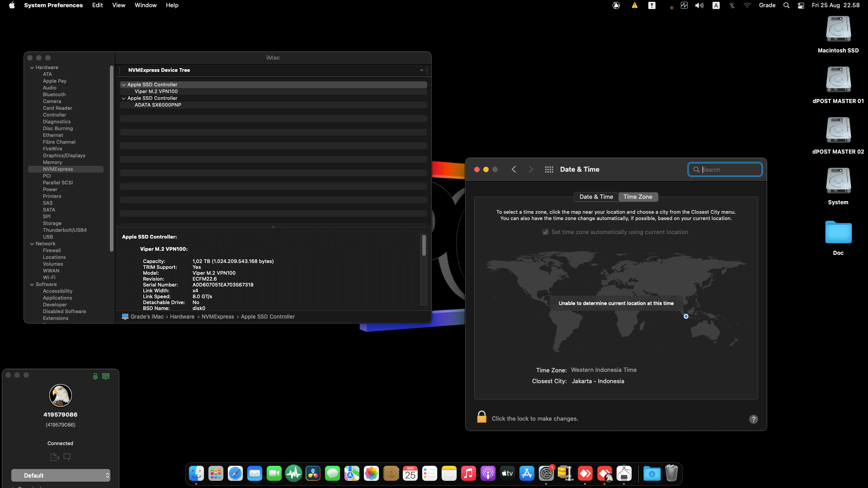Open the Window menu
Viewport: 868px width, 488px height.
pos(146,5)
